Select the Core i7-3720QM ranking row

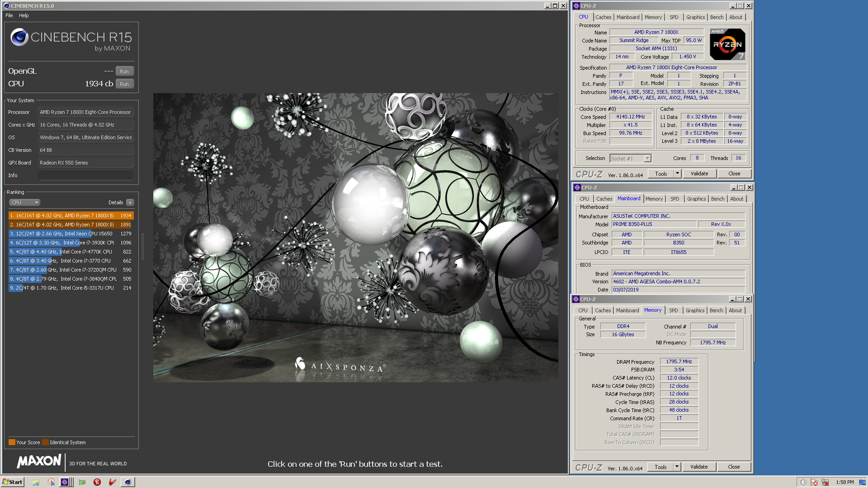[71, 270]
